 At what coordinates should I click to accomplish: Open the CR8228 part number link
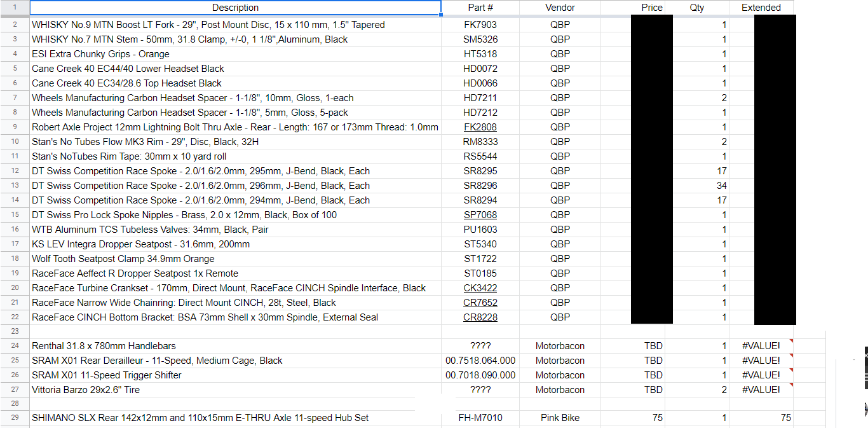pyautogui.click(x=480, y=317)
